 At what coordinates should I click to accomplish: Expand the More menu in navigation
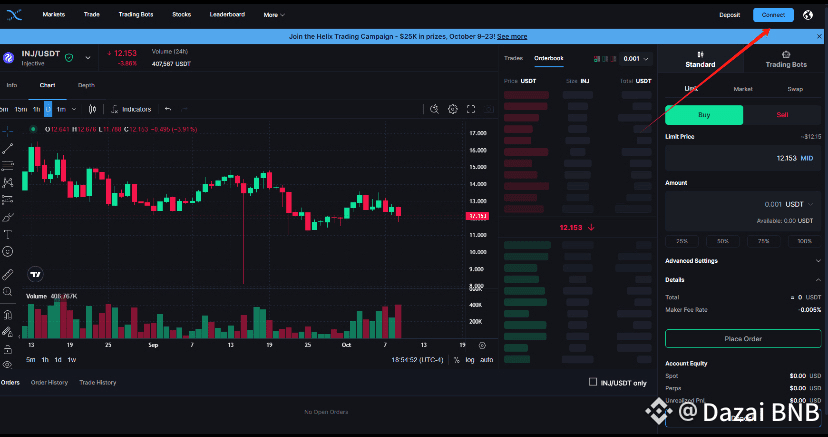(274, 15)
